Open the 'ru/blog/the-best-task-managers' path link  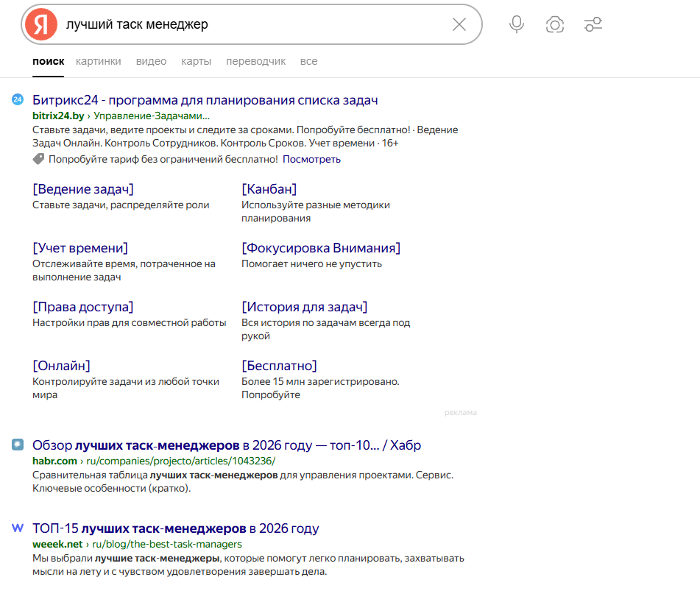(167, 545)
